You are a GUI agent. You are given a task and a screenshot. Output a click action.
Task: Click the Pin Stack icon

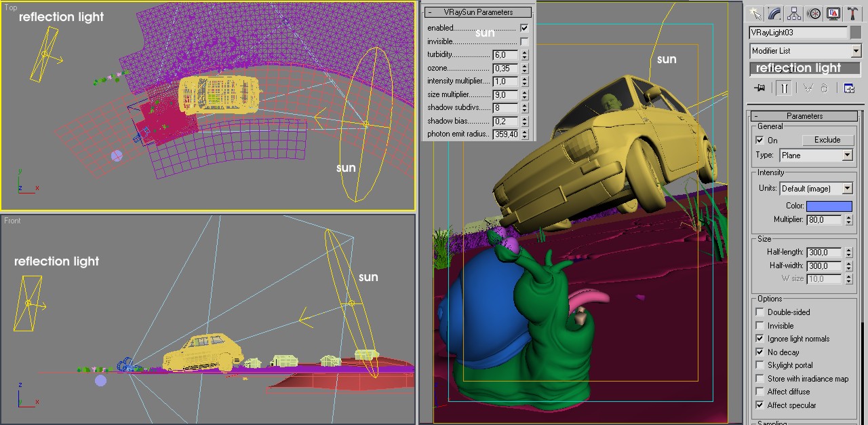pos(759,88)
